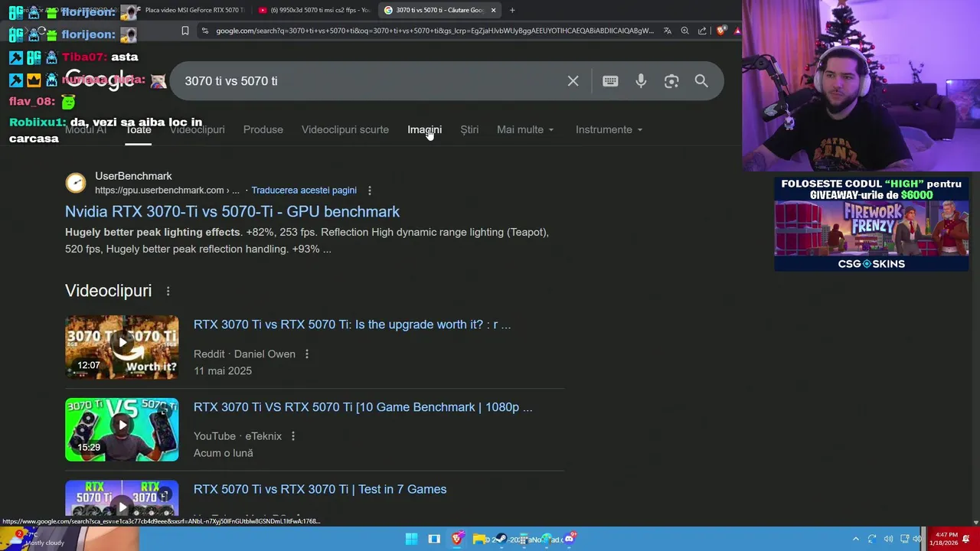Switch to the Videoclipuri tab
Image resolution: width=980 pixels, height=551 pixels.
198,129
